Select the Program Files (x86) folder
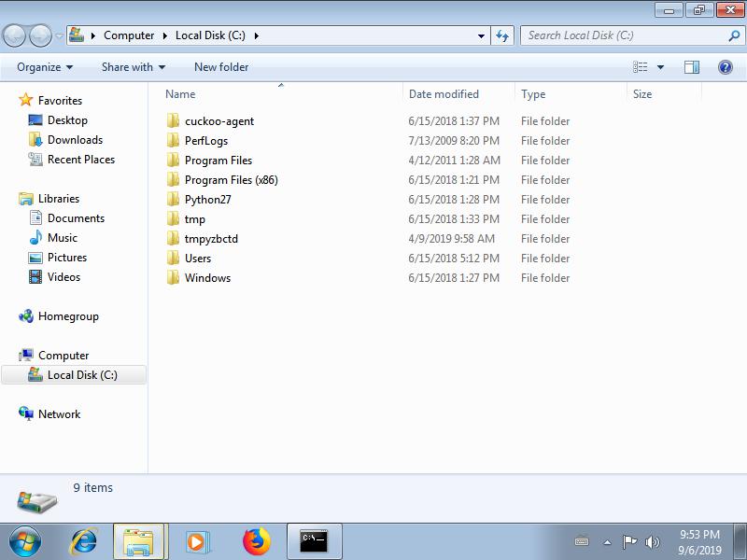 (231, 180)
